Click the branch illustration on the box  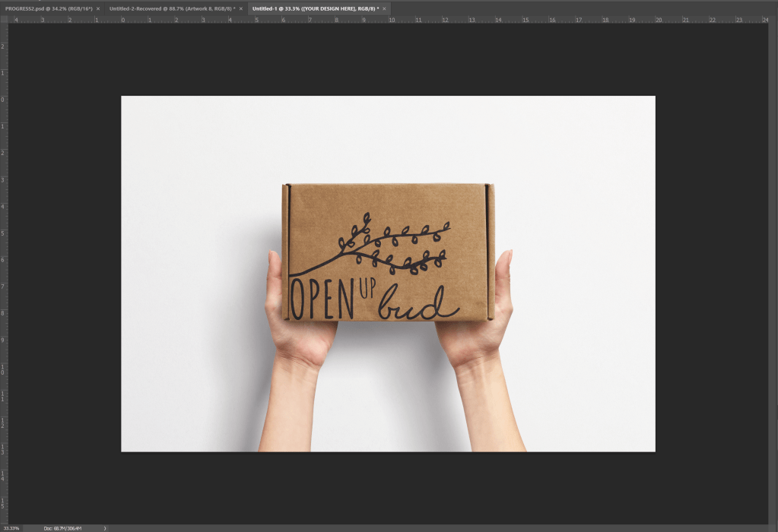[x=392, y=245]
